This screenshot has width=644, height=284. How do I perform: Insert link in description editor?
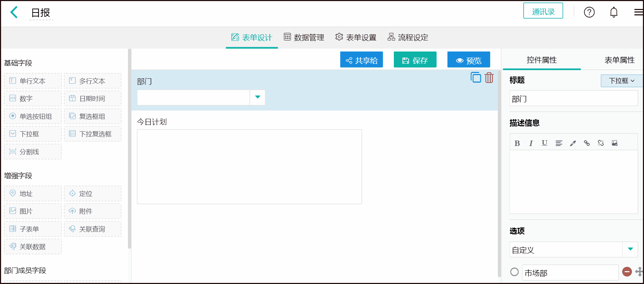tap(587, 143)
